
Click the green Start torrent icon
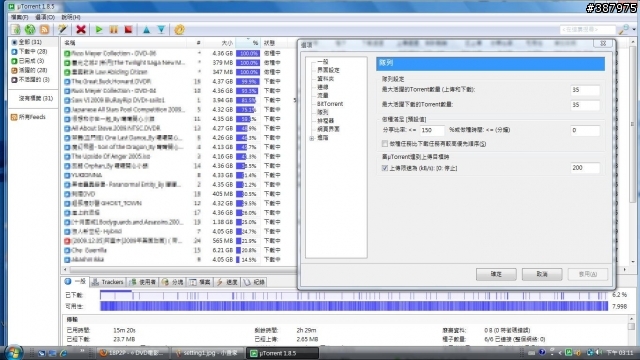coord(99,29)
